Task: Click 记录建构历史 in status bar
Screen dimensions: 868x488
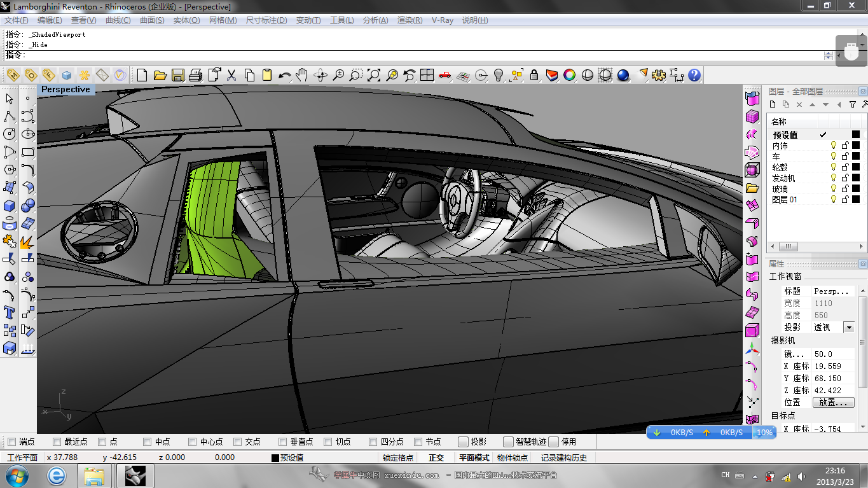Action: [564, 457]
